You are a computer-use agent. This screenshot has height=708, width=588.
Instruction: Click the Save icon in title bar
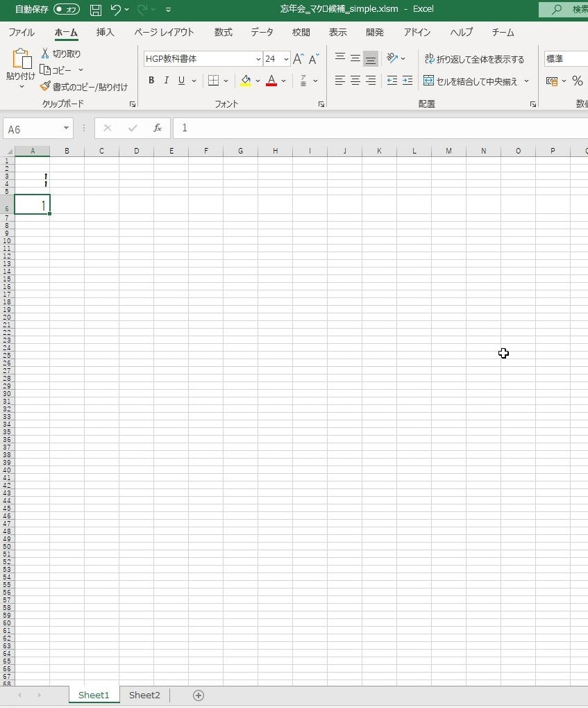point(96,10)
